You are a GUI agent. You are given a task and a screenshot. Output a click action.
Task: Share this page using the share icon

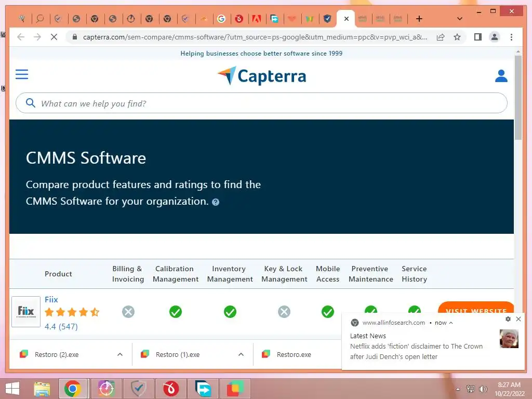441,37
